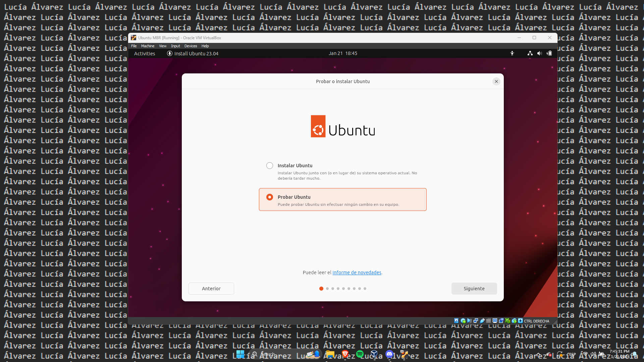Open Spotify from the Windows taskbar
Image resolution: width=644 pixels, height=362 pixels.
[x=360, y=354]
